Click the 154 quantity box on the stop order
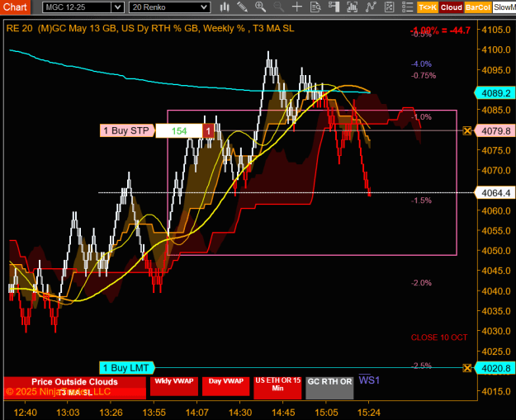The image size is (516, 420). click(x=179, y=131)
